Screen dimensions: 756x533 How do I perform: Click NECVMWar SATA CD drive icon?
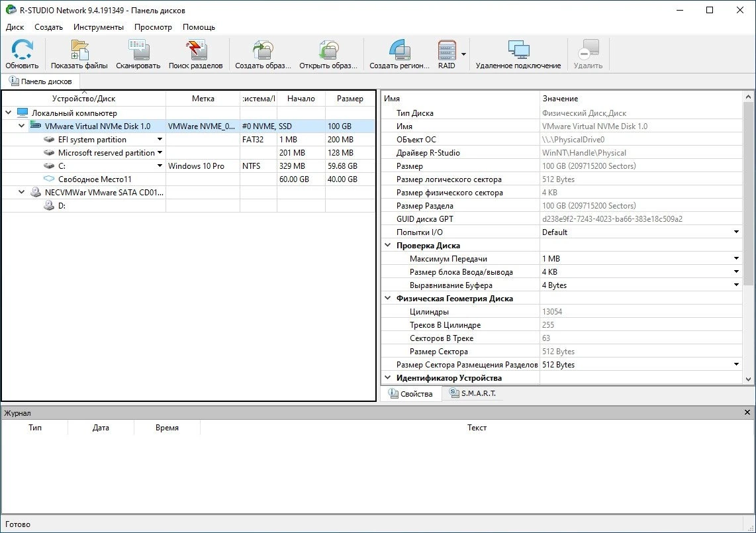click(36, 192)
